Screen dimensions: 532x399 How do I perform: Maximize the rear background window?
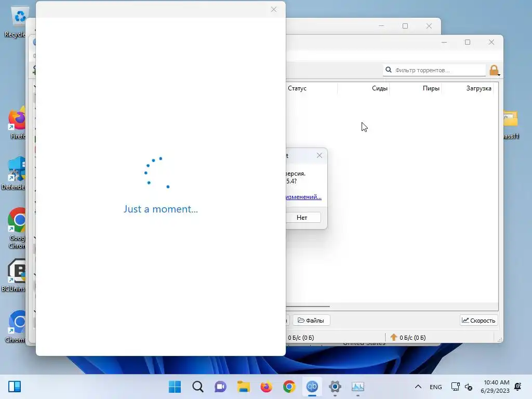click(405, 26)
